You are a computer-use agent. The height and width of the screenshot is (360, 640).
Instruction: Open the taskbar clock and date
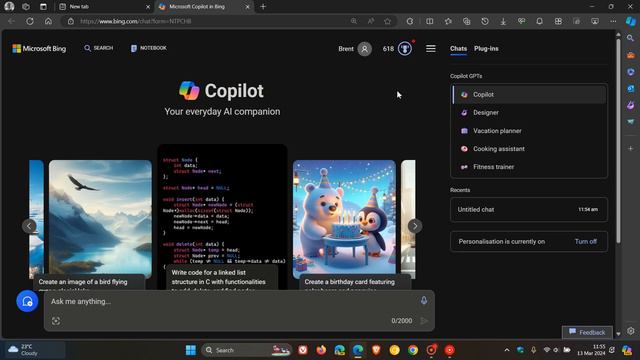591,350
